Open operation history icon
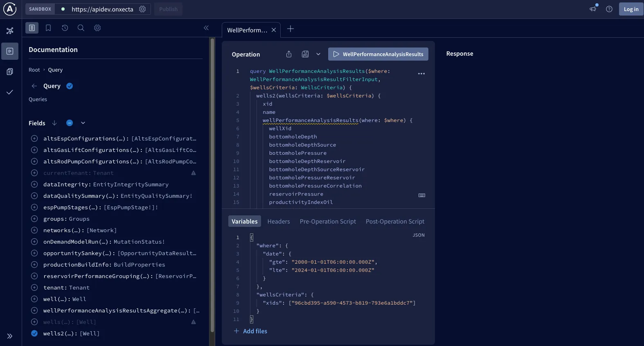This screenshot has width=644, height=346. point(65,28)
